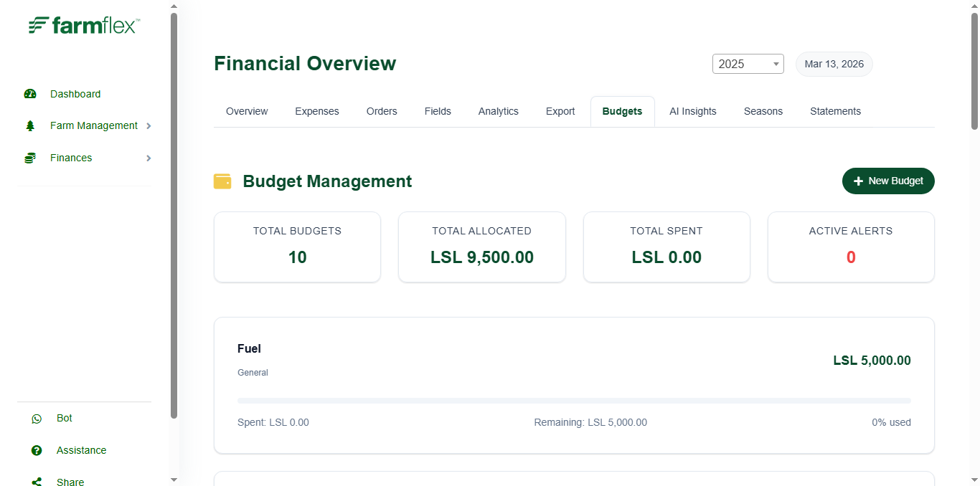Switch to the Expenses tab

coord(317,111)
